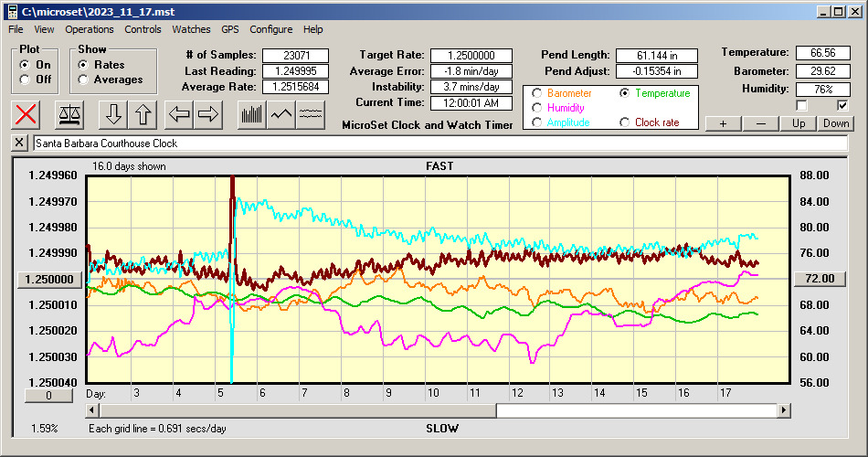
Task: Select the Averages show option
Action: [84, 80]
